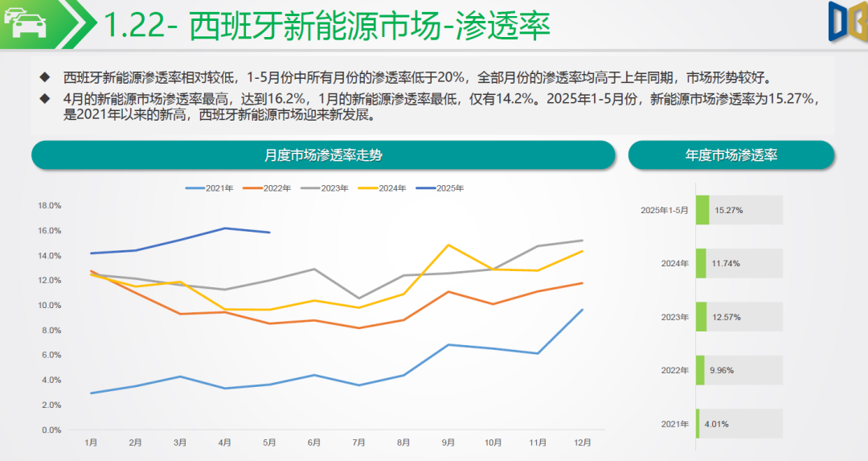
Task: Click the green car icon in header
Action: click(x=26, y=23)
